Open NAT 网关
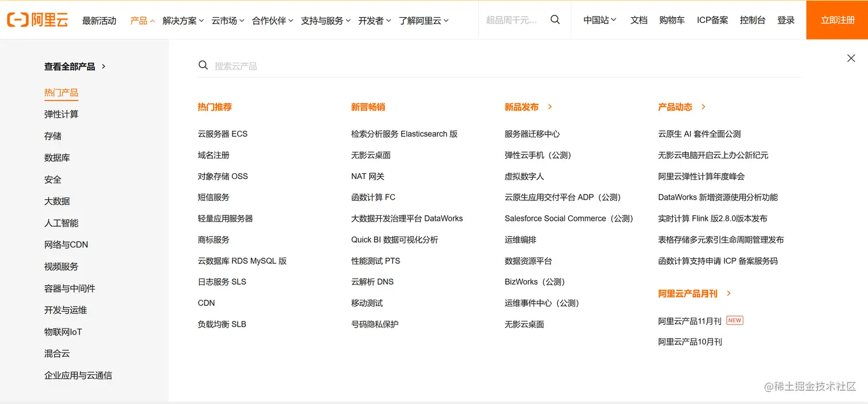 pos(368,176)
